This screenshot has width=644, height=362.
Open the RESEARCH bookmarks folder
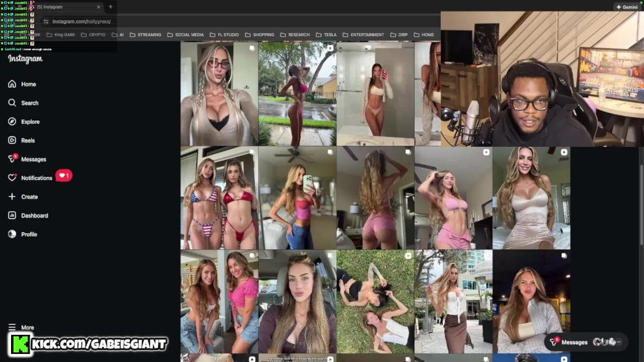[x=295, y=35]
